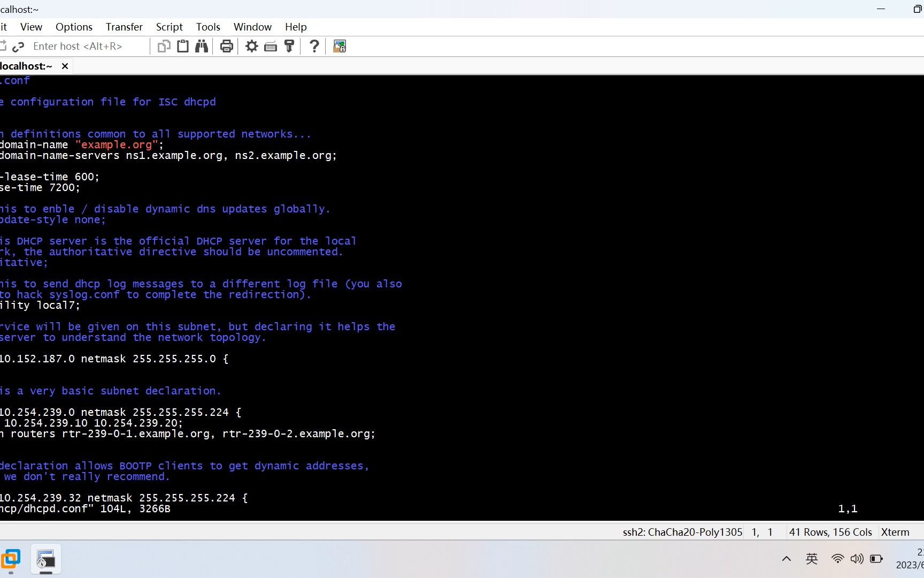This screenshot has width=924, height=578.
Task: Click the 41 Rows, 156 Cols status entry
Action: point(830,532)
